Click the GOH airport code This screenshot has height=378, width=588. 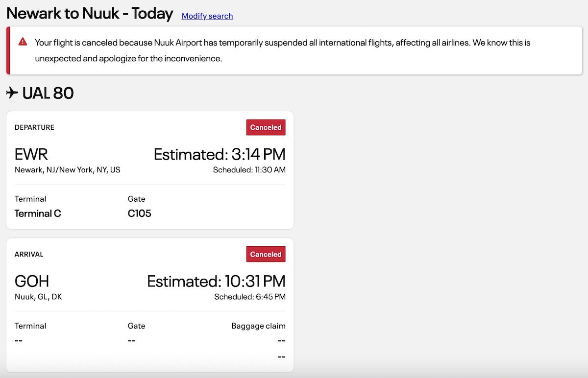point(32,281)
